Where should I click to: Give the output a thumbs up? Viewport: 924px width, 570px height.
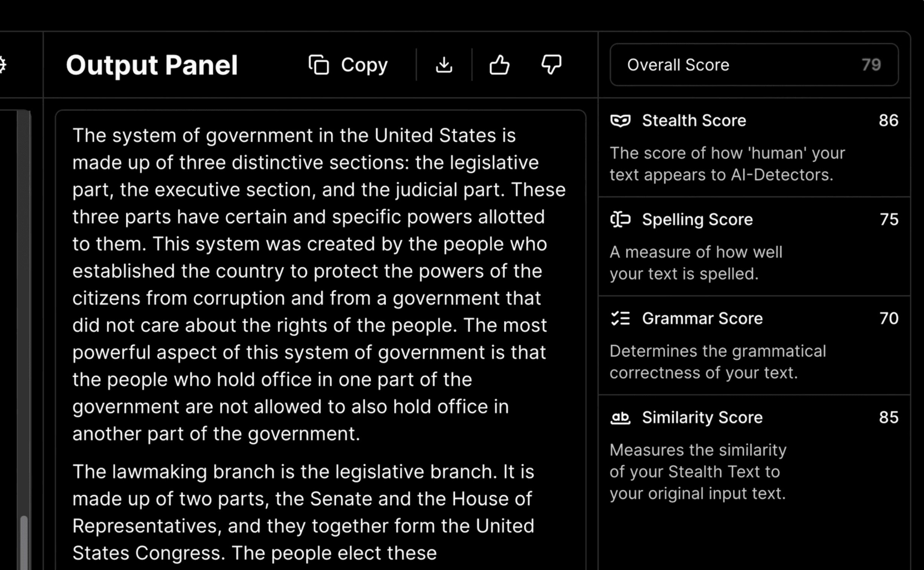[x=500, y=65]
